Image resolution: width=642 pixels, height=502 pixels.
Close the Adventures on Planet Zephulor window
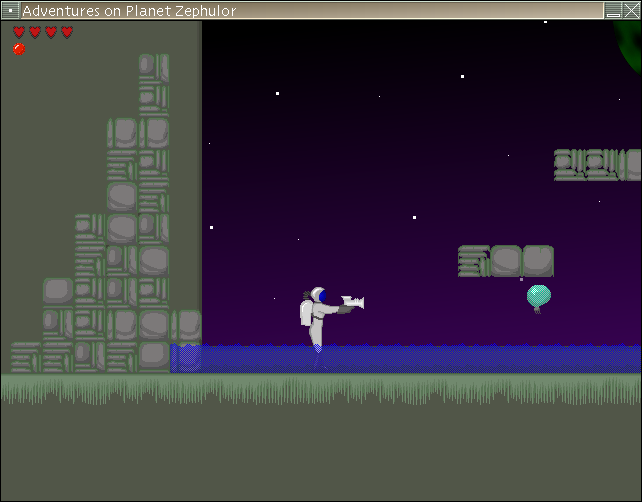(631, 10)
